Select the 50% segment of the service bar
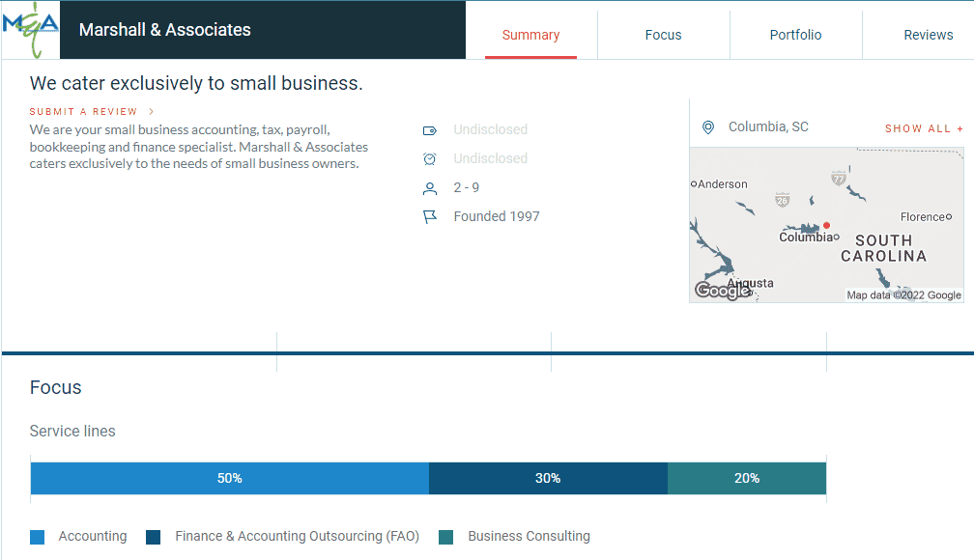This screenshot has width=974, height=560. [x=229, y=477]
